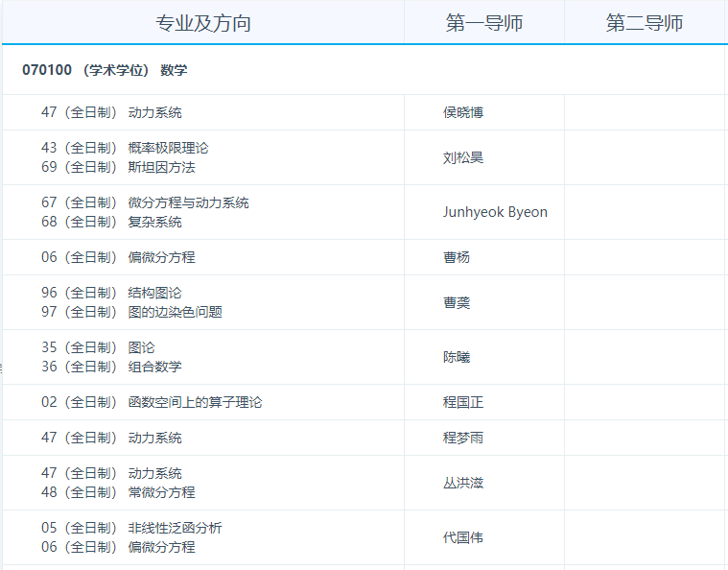Click the 第一导师 column header

[x=484, y=23]
